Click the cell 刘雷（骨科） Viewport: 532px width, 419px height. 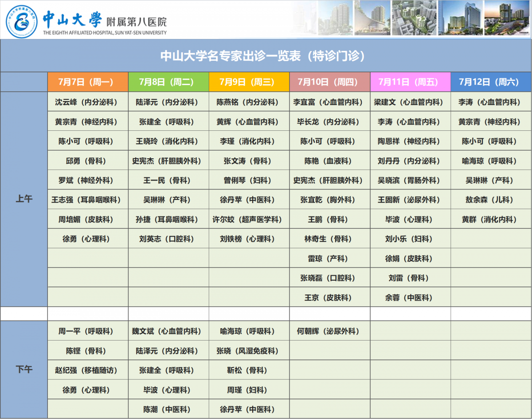click(411, 278)
